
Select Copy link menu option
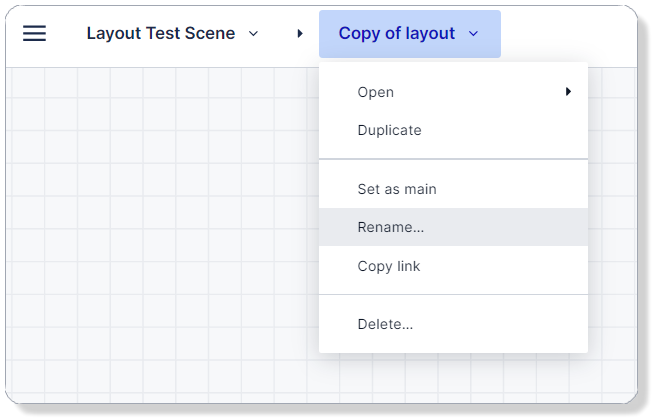coord(388,266)
